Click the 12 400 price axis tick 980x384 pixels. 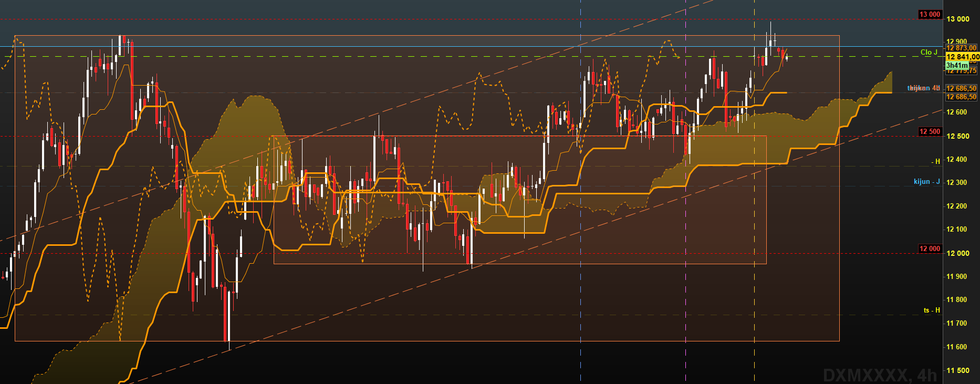point(957,159)
